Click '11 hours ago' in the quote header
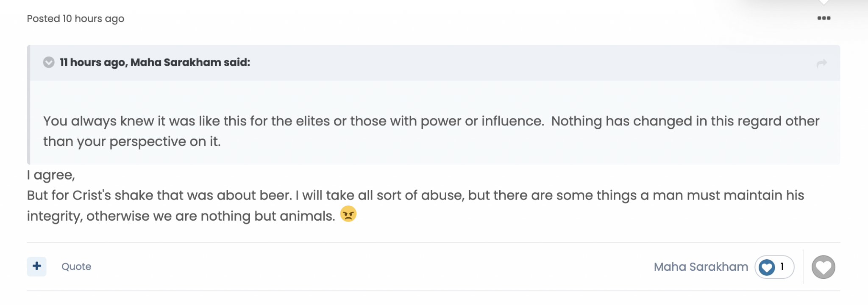Image resolution: width=868 pixels, height=305 pixels. tap(92, 62)
